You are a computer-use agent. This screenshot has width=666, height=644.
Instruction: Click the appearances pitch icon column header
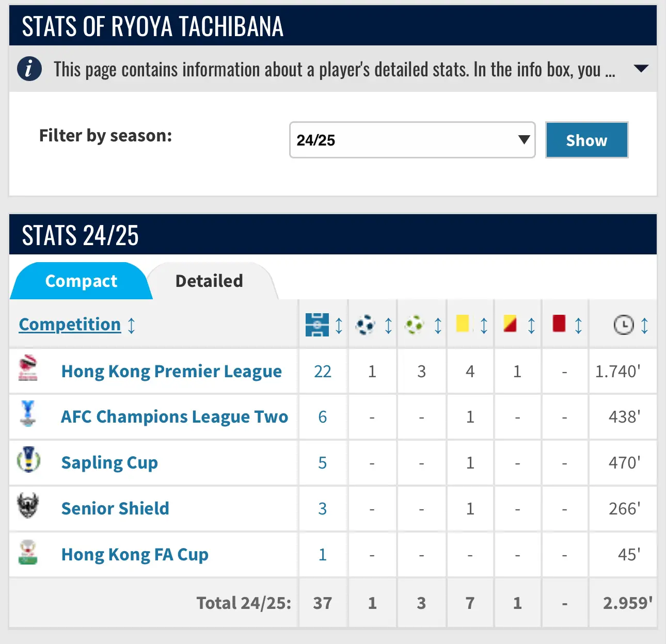(317, 325)
